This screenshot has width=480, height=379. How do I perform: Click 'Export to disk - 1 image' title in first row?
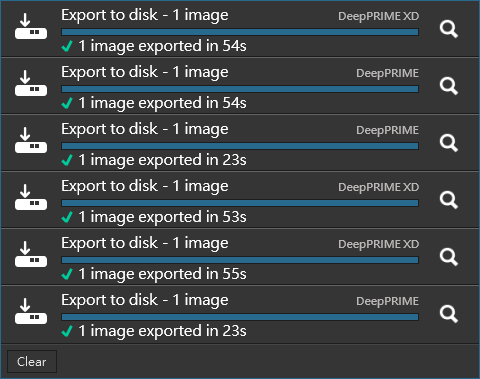145,15
